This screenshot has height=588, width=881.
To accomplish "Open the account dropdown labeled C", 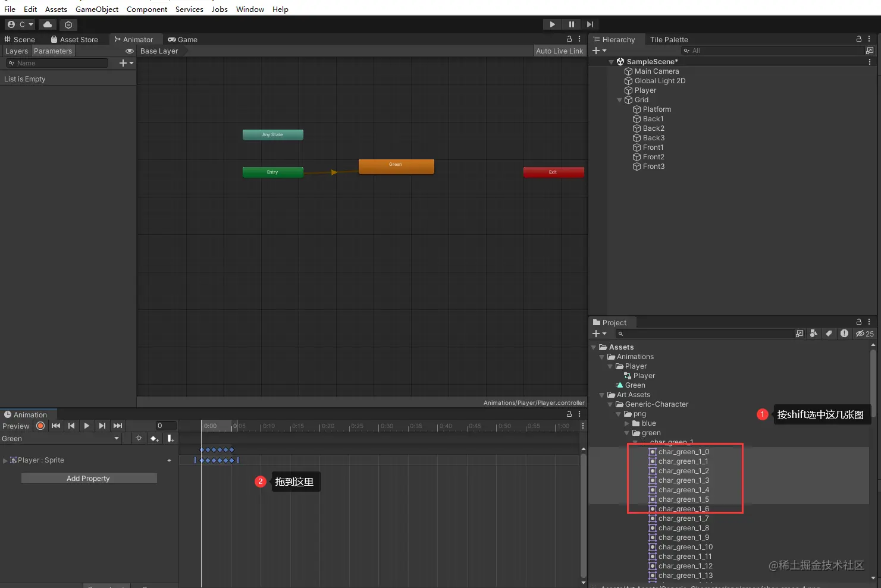I will [x=20, y=24].
